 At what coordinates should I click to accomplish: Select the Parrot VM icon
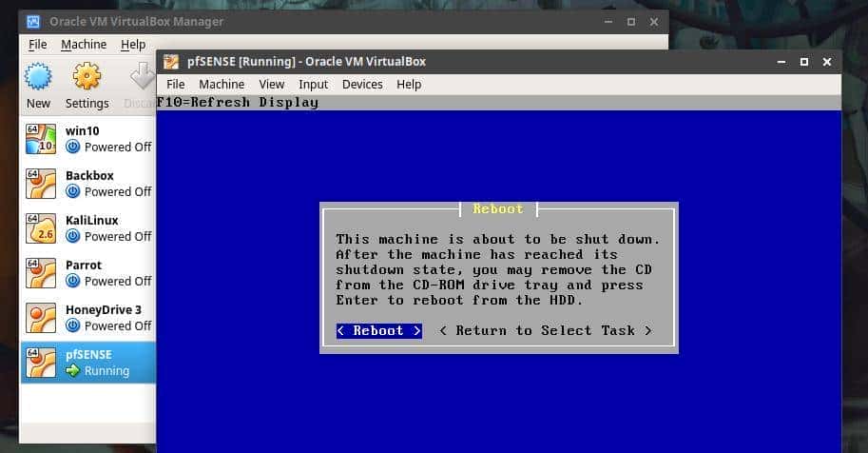[x=41, y=272]
